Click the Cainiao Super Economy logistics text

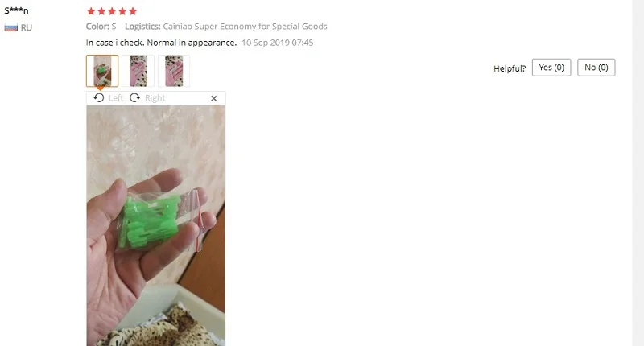[x=245, y=27]
